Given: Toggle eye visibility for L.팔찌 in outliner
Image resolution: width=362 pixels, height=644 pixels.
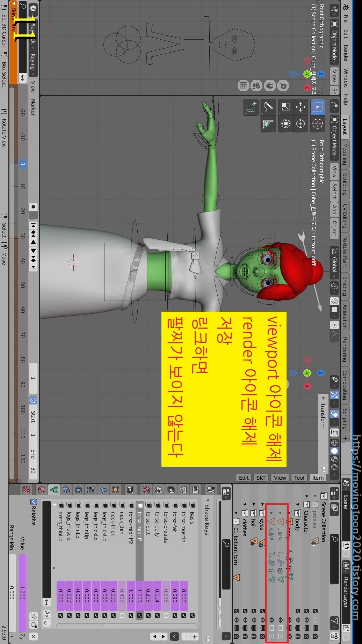Looking at the screenshot, I should pyautogui.click(x=281, y=620).
